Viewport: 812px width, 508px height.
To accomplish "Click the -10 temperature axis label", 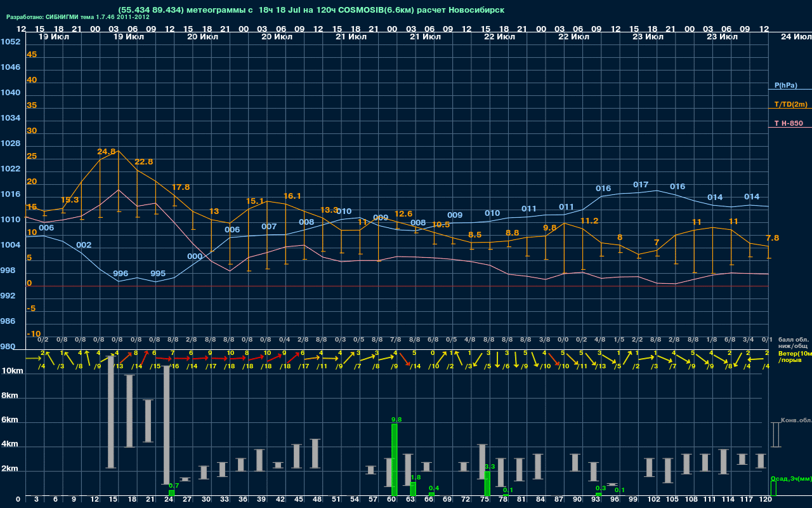I will coord(34,334).
